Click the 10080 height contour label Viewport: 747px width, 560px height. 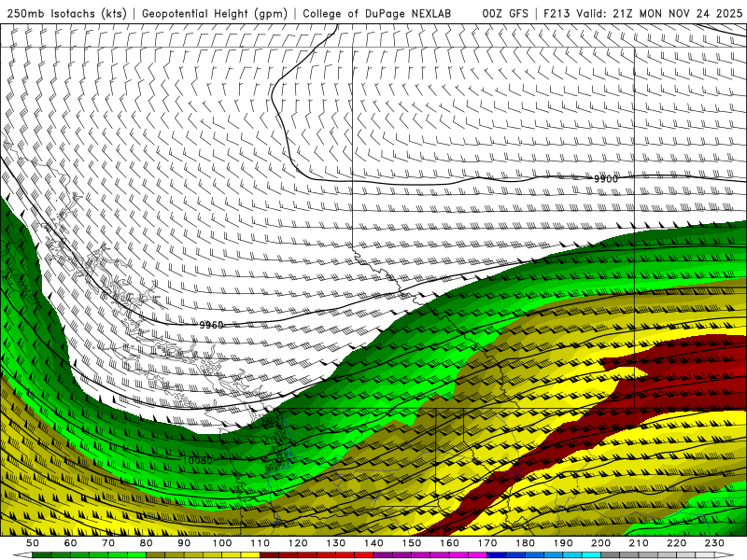point(197,460)
